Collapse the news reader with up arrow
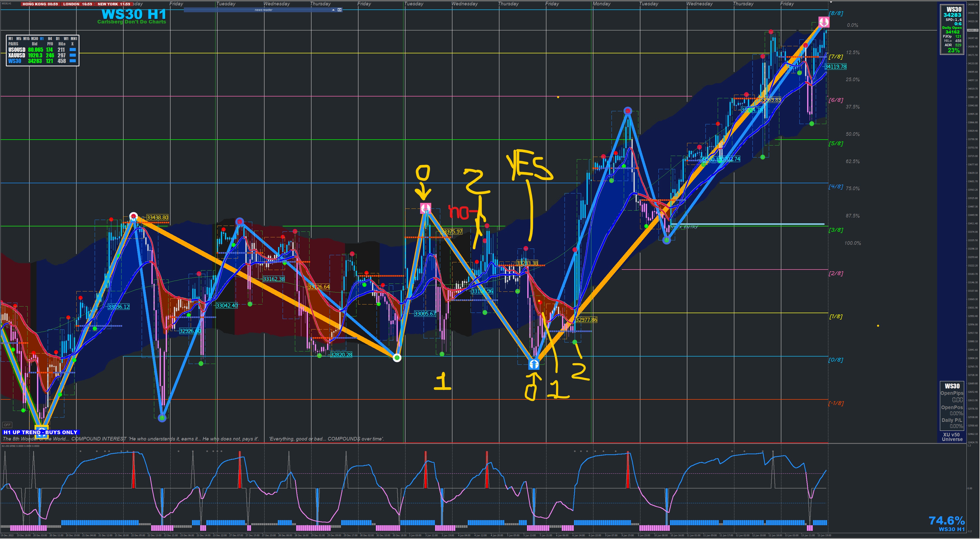Screen dimensions: 980x539 tap(333, 10)
